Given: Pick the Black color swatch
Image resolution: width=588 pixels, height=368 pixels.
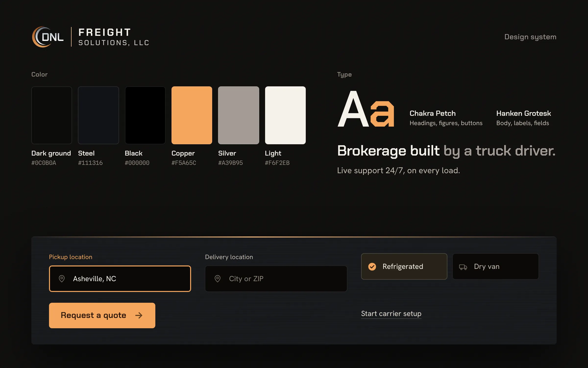Looking at the screenshot, I should point(145,115).
